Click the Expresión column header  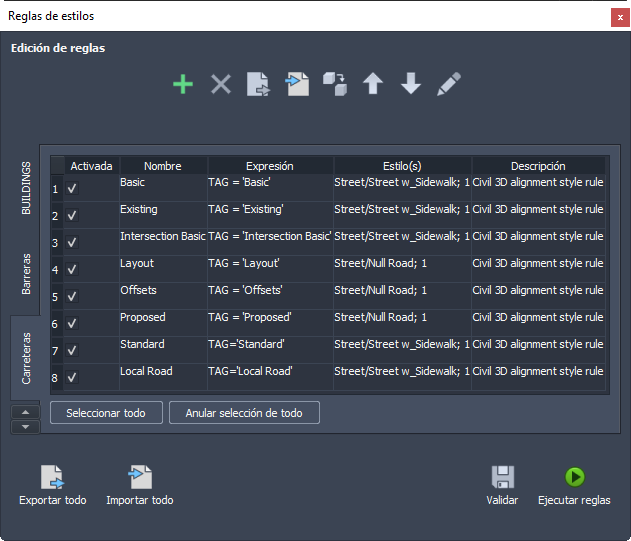[x=270, y=166]
